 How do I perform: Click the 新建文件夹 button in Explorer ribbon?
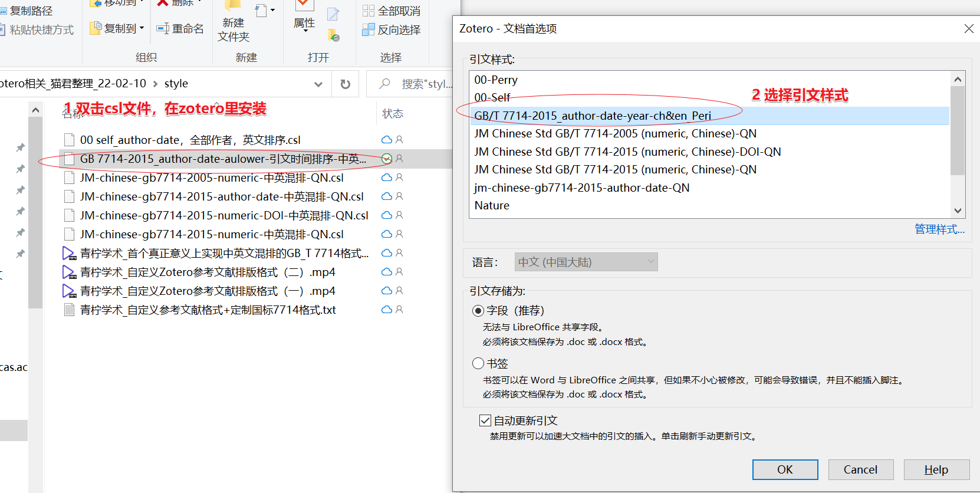(234, 22)
